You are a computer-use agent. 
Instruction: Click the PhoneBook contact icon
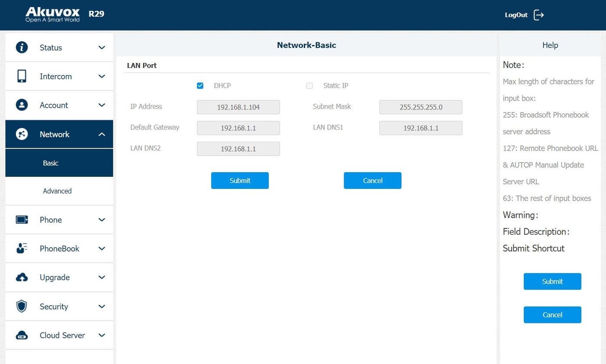(22, 249)
